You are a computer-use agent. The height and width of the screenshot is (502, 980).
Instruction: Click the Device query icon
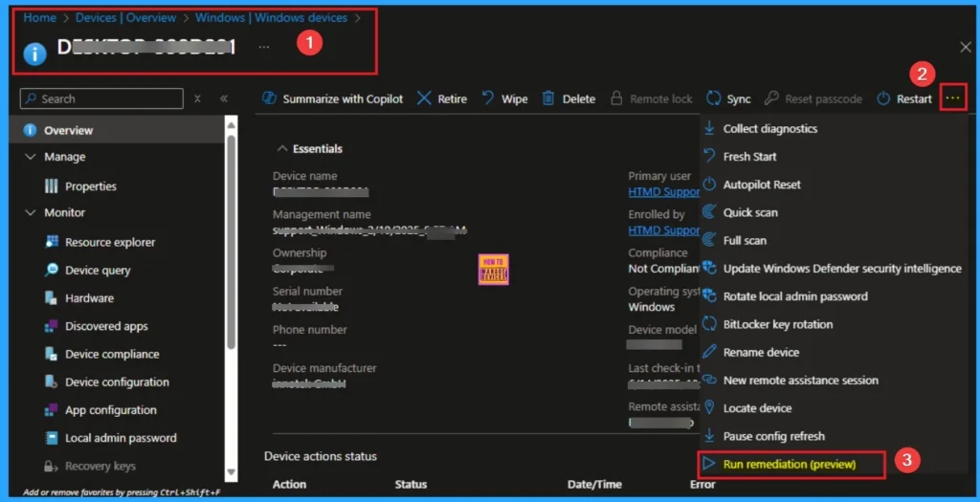click(x=52, y=270)
